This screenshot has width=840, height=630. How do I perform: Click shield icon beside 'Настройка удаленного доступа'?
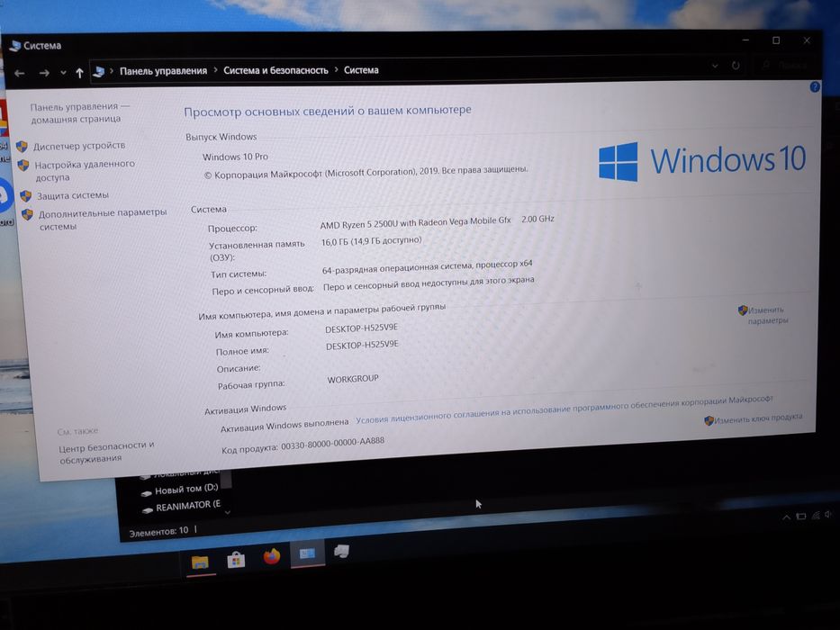(23, 165)
